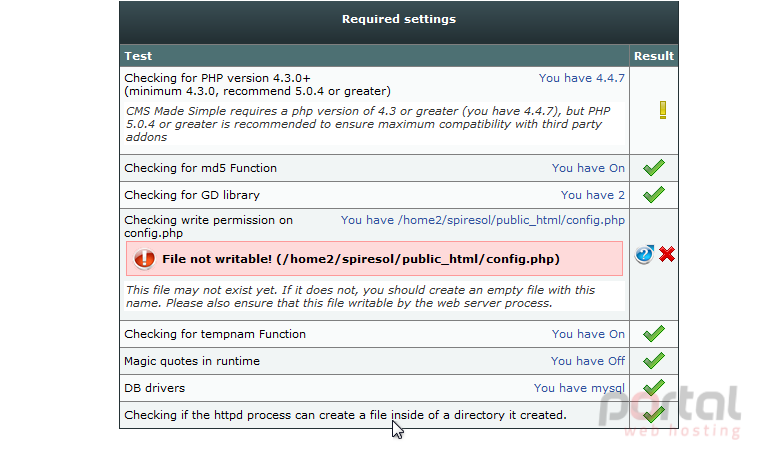Click 'You have On' for md5 Function
Screen dimensions: 776x450
[588, 168]
